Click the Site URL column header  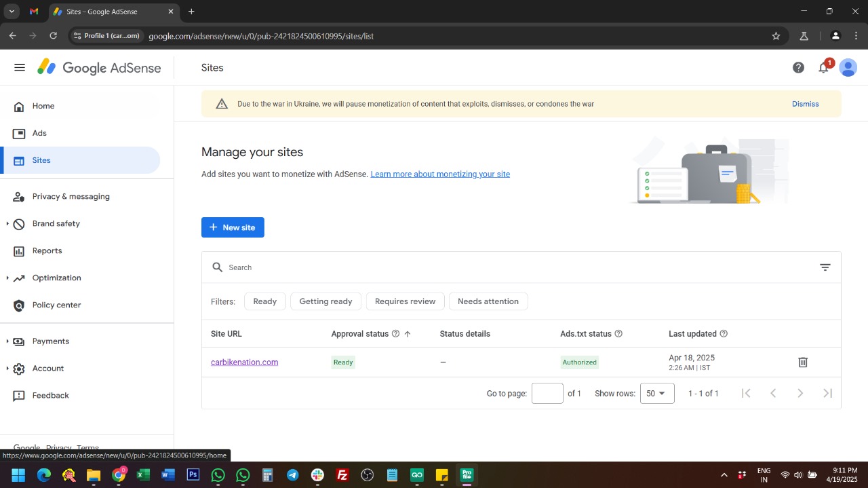coord(226,334)
